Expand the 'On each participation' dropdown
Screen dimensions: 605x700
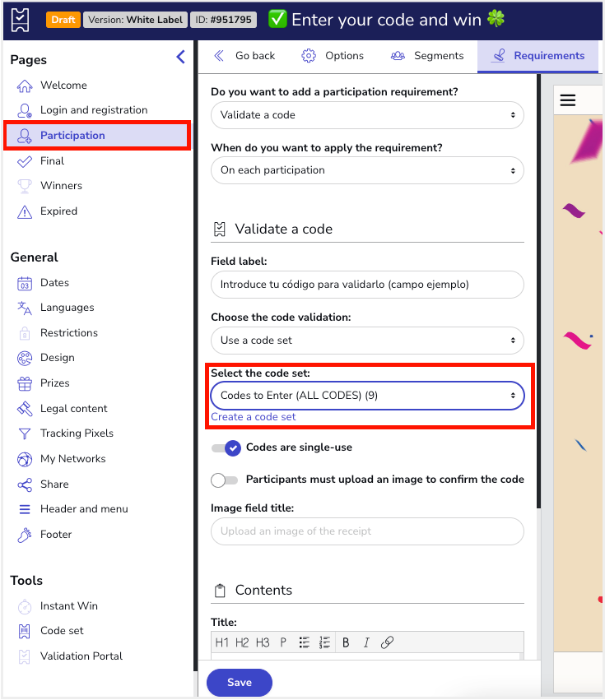(367, 170)
